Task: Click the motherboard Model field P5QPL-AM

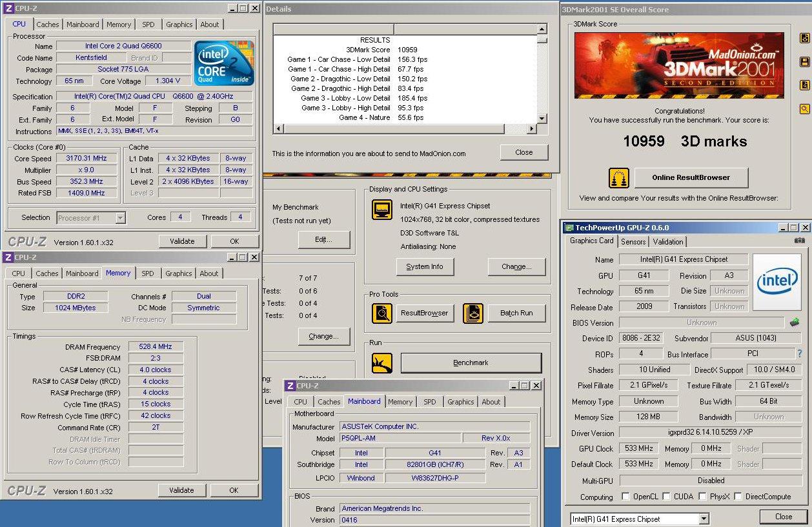Action: click(x=400, y=439)
